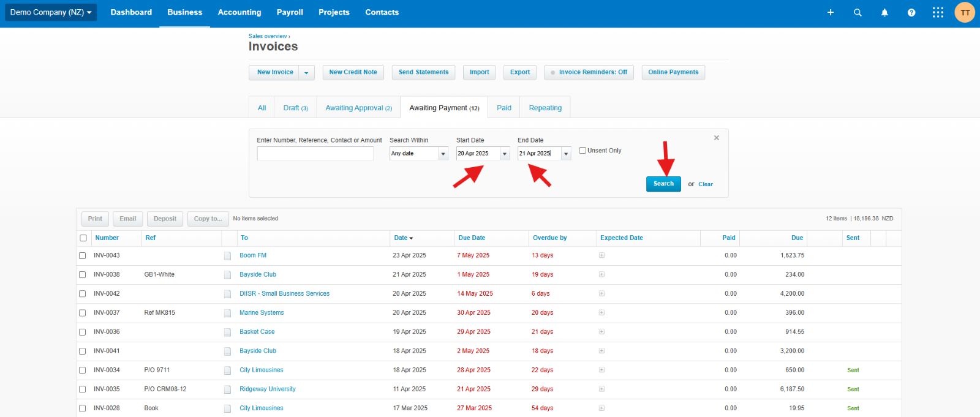Open document icon for INV-0041 Bayside Club
The image size is (980, 417).
pyautogui.click(x=227, y=351)
